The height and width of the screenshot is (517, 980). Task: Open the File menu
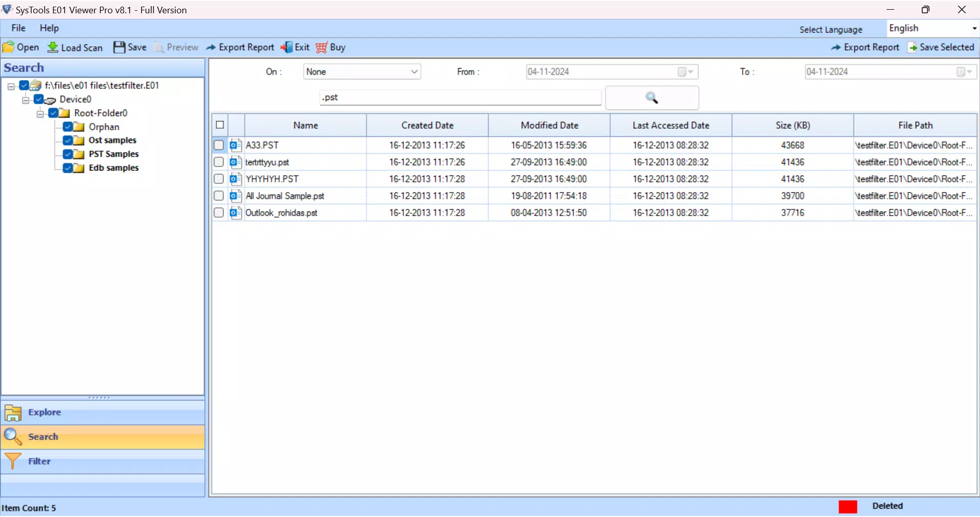tap(18, 28)
